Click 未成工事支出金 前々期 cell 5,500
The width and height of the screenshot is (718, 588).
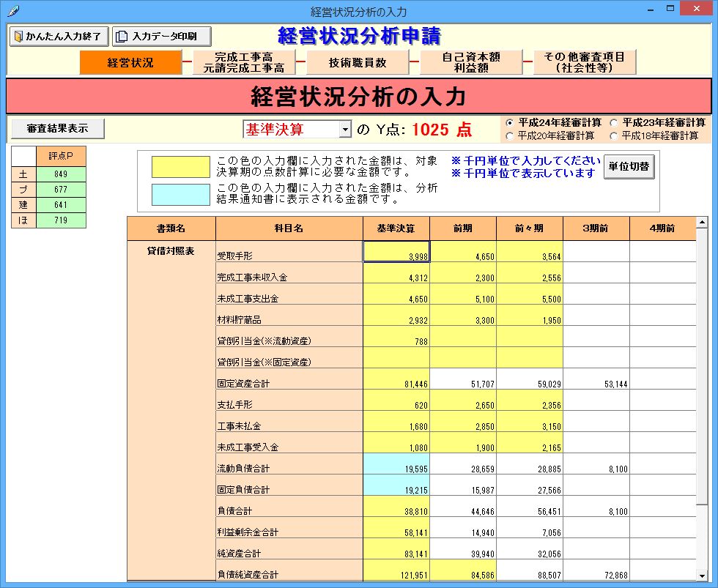pyautogui.click(x=530, y=294)
